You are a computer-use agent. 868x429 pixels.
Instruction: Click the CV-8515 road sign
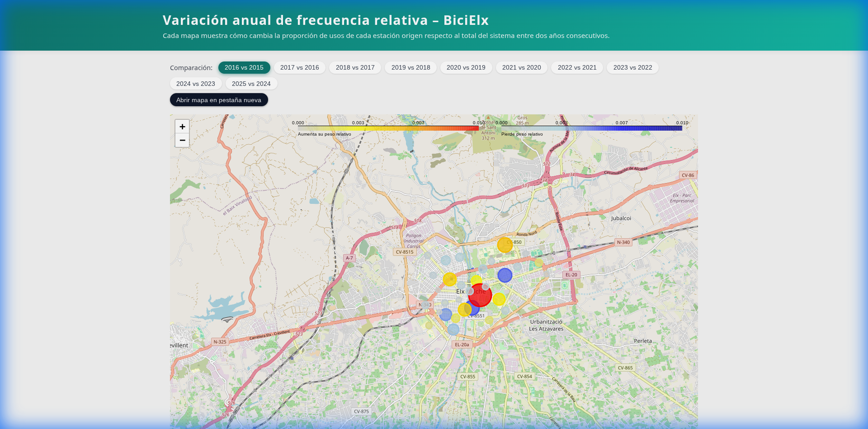(405, 252)
